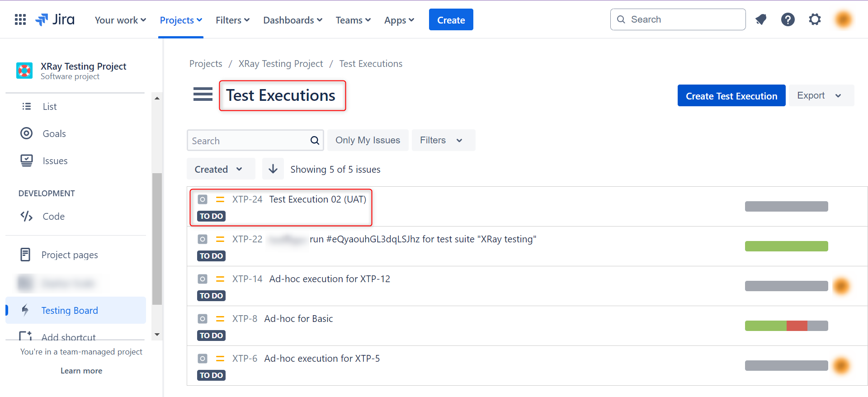The width and height of the screenshot is (868, 397).
Task: Open the Jira app switcher grid
Action: click(20, 19)
